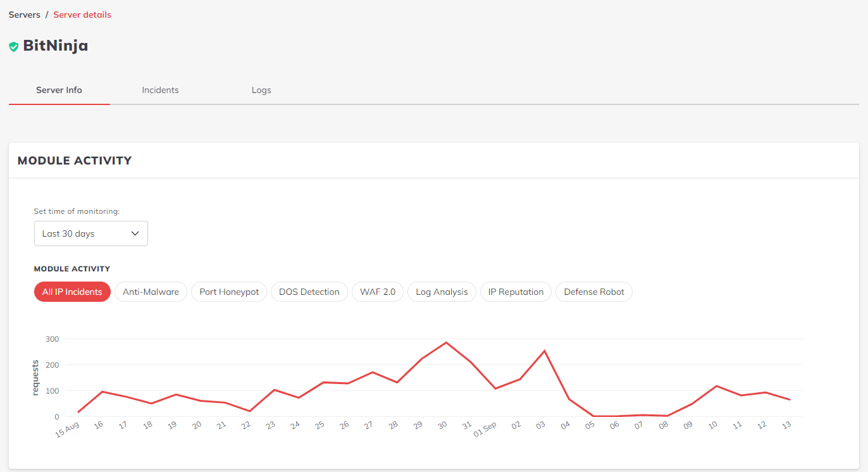The image size is (868, 472).
Task: Click the BitNinja server name heading
Action: point(56,46)
